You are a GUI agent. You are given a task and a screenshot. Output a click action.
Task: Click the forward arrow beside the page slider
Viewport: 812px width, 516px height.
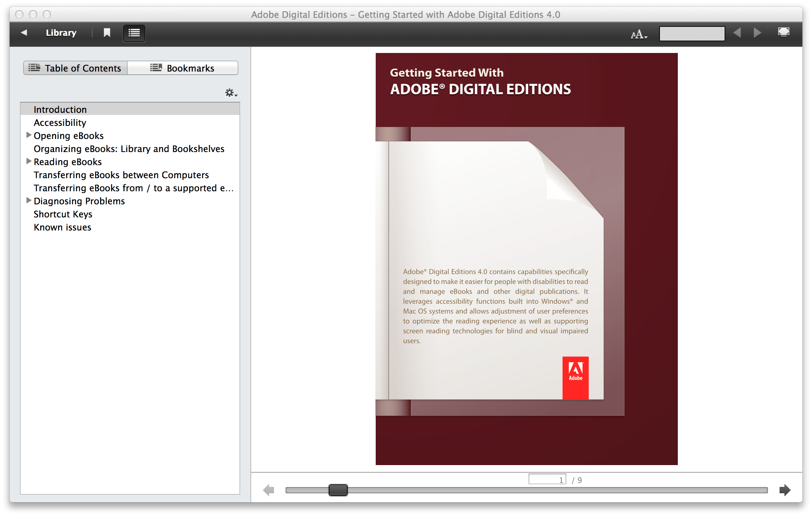785,491
